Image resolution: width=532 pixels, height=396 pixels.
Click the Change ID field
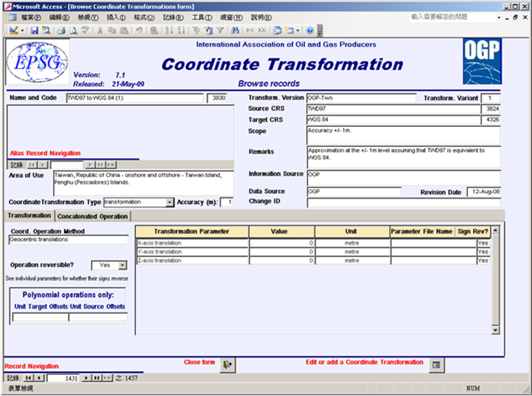(x=404, y=202)
